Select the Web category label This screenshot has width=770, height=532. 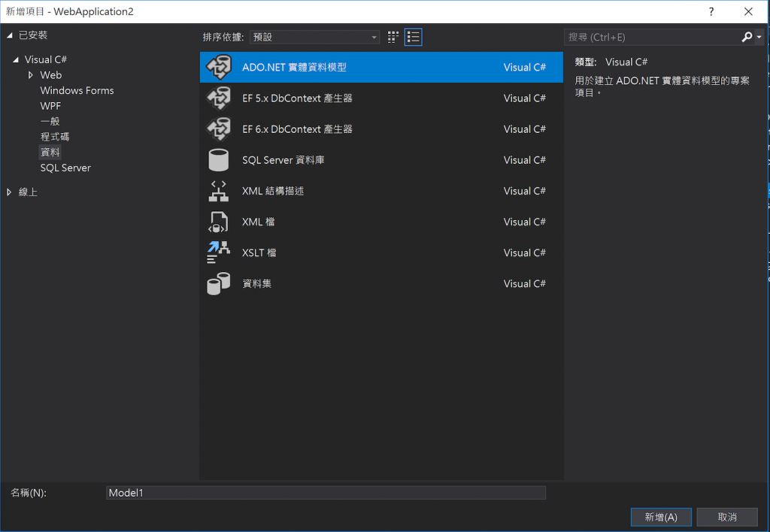click(51, 75)
